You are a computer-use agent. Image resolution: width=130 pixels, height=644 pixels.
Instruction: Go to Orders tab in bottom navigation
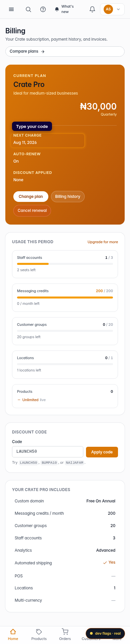(65, 634)
